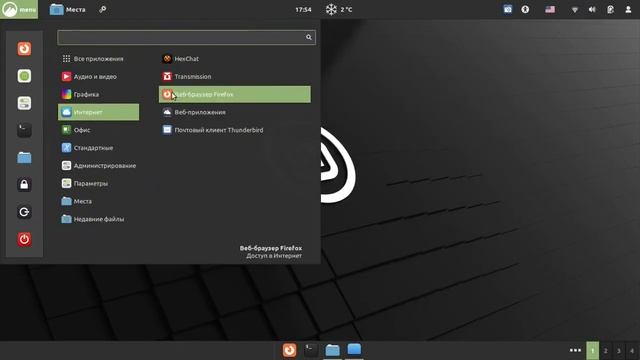Switch to workspace 3
This screenshot has width=640, height=360.
619,351
